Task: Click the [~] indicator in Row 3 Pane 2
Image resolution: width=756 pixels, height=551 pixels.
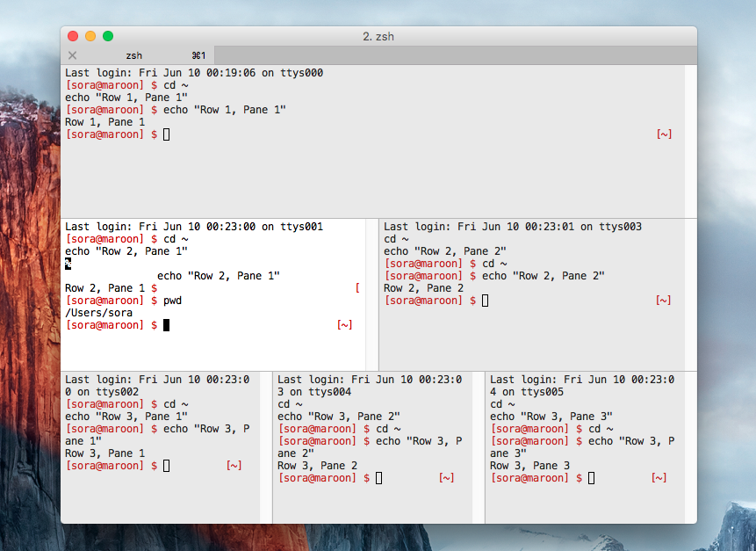Action: pos(446,478)
